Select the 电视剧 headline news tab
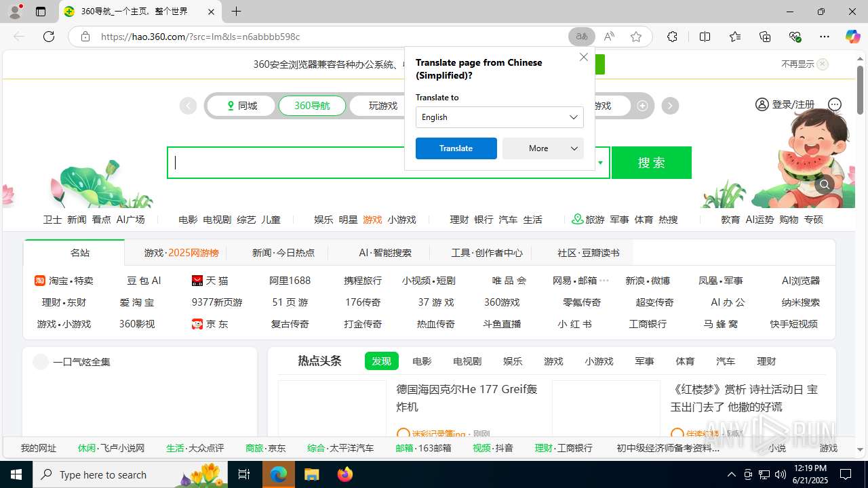This screenshot has width=868, height=488. [467, 361]
